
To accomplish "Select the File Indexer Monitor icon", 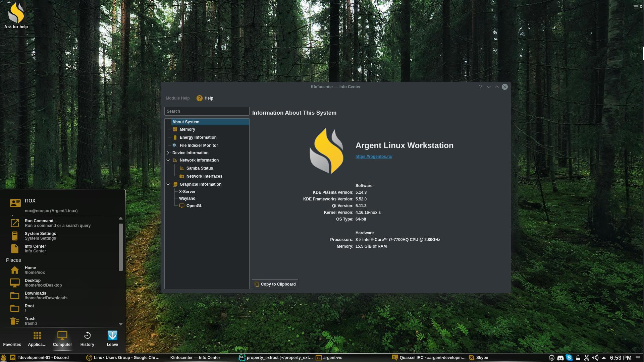I will [175, 145].
